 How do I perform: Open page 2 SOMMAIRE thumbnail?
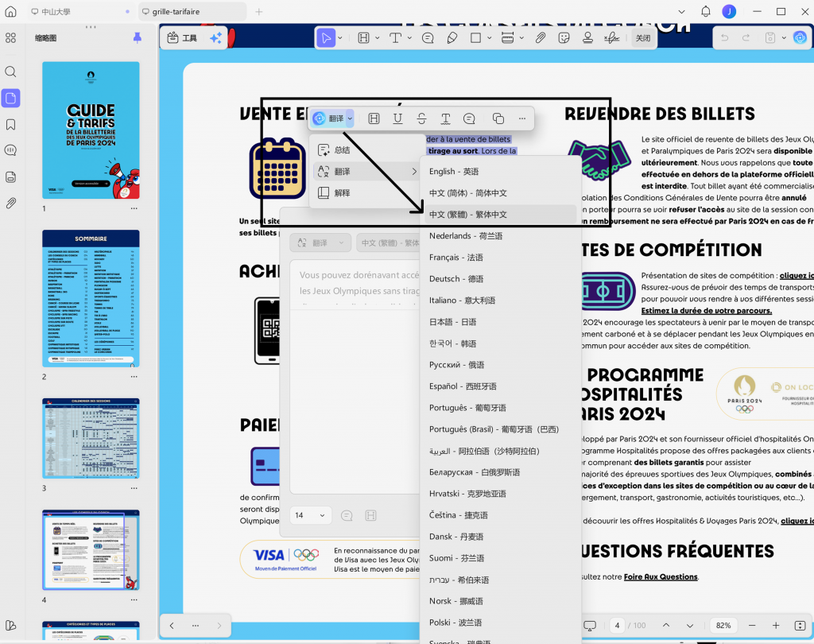(91, 299)
